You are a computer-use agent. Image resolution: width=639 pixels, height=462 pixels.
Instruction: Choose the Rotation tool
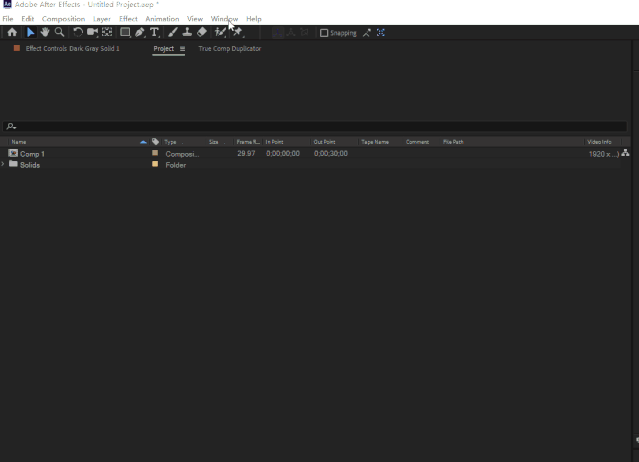(77, 32)
